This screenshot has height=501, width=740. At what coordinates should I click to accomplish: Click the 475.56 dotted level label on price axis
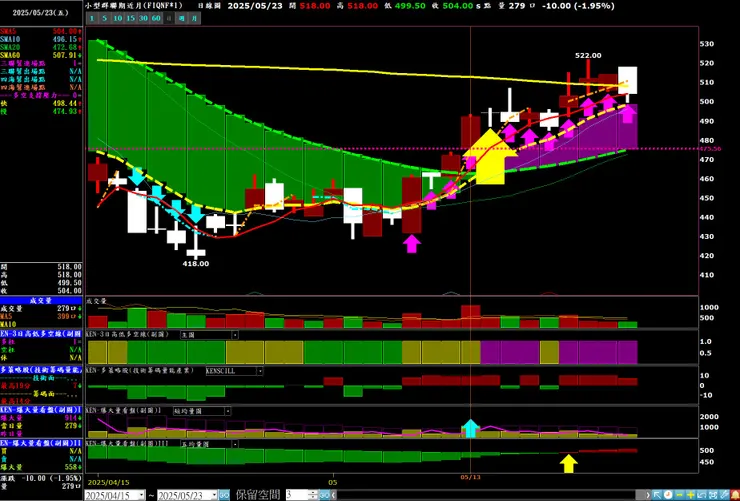[x=710, y=149]
